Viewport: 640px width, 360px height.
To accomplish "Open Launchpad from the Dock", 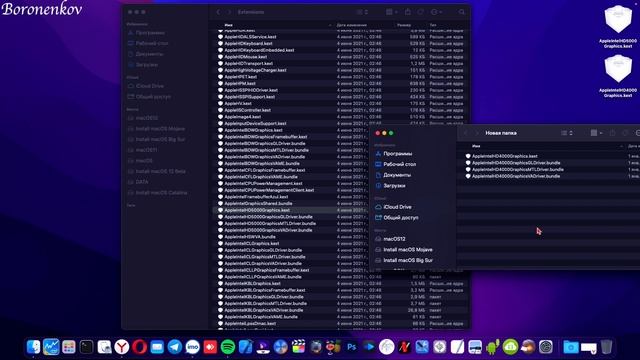I will (x=69, y=347).
